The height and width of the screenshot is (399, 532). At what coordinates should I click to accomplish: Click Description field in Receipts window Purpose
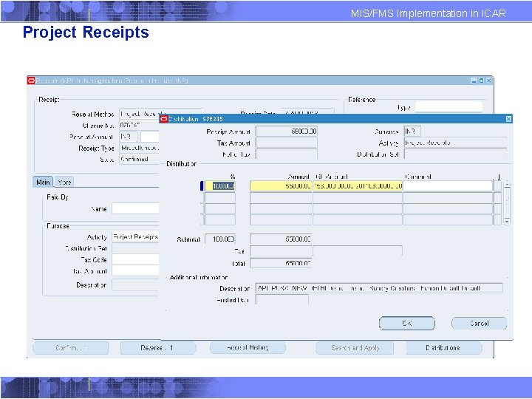point(135,284)
